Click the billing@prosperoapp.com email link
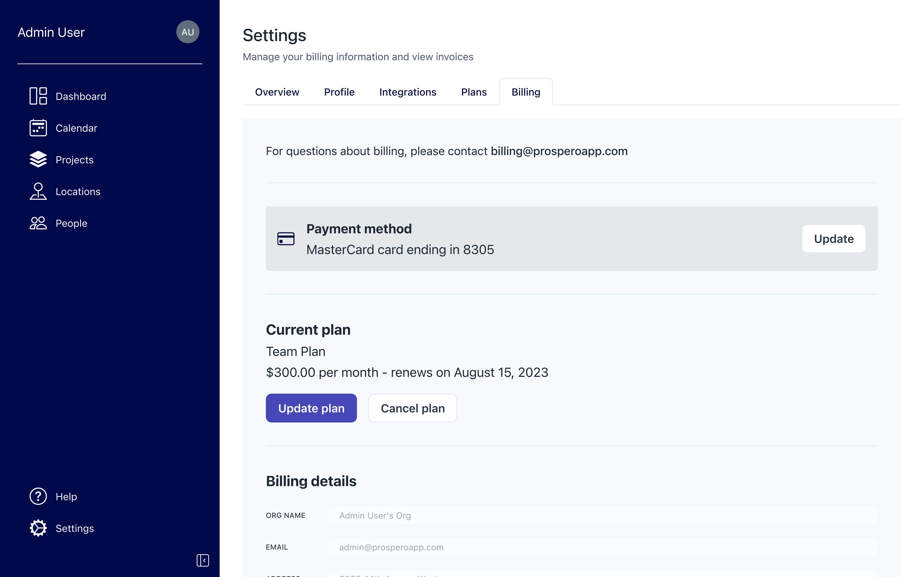 tap(559, 151)
